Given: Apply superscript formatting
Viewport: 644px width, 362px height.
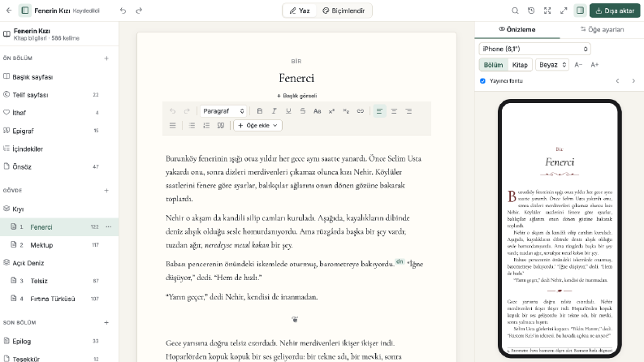Looking at the screenshot, I should click(331, 111).
